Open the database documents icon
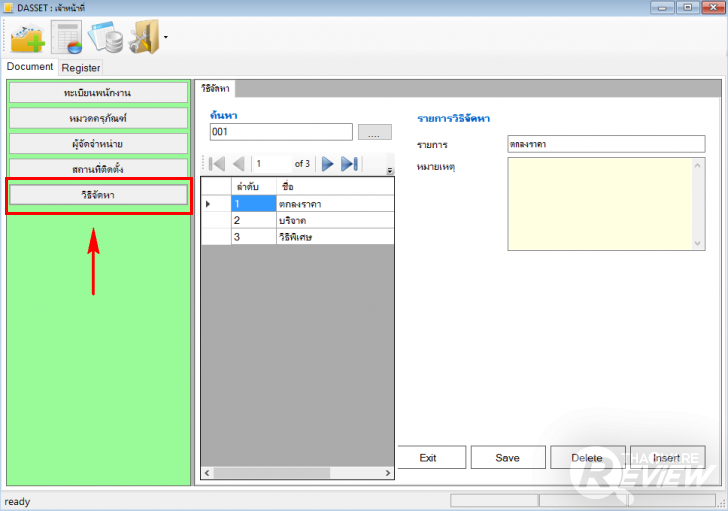The width and height of the screenshot is (728, 511). [105, 37]
